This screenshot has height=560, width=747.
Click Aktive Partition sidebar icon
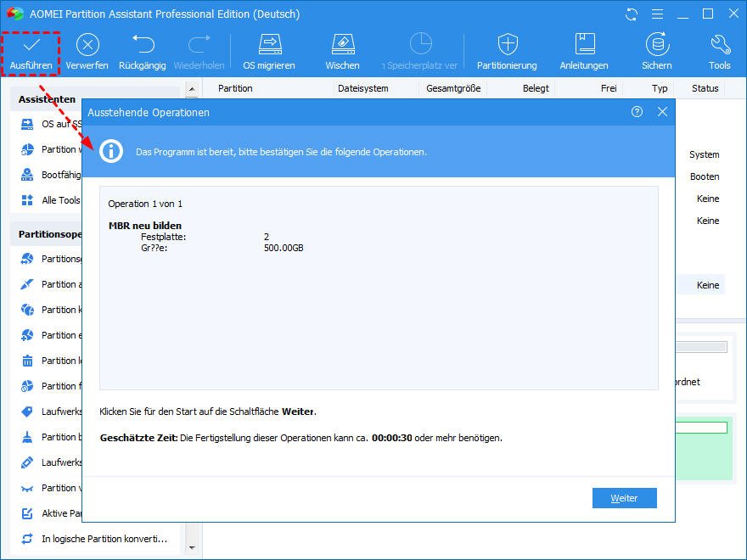[x=27, y=513]
